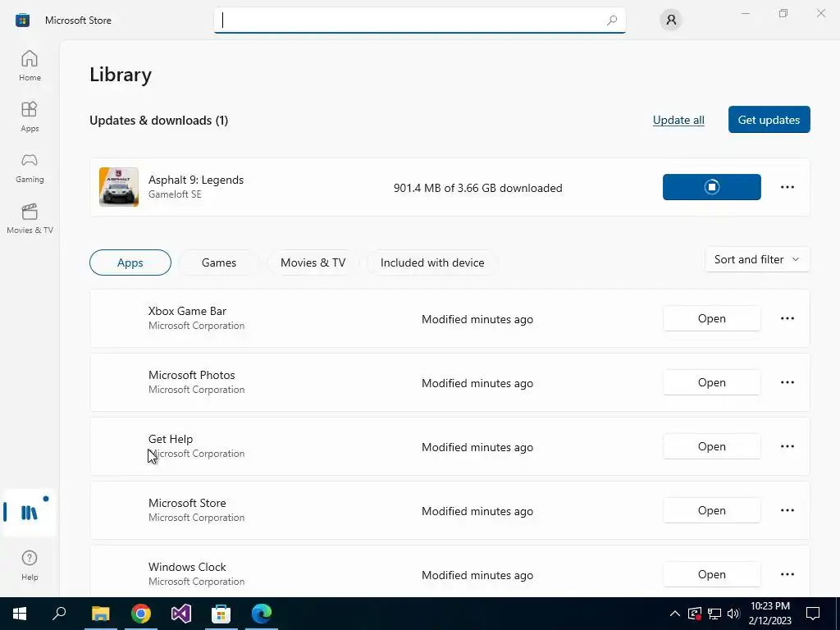Open more options for Asphalt 9: Legends
Viewport: 840px width, 630px height.
coord(787,187)
